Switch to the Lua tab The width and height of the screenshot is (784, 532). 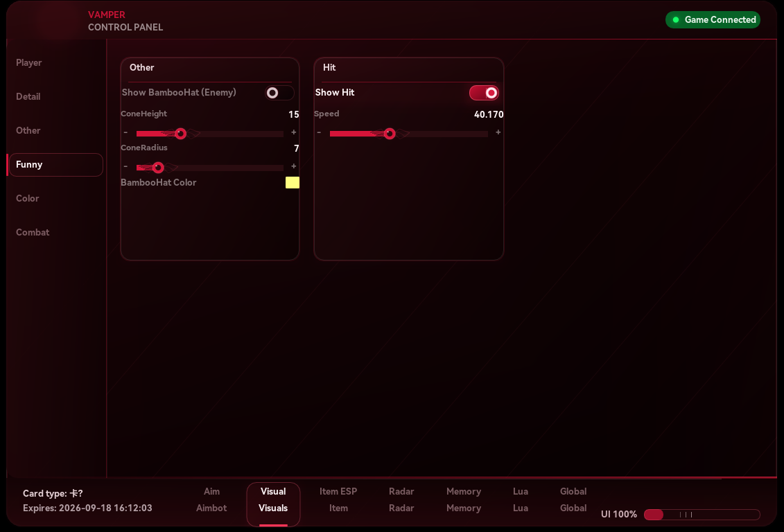pyautogui.click(x=521, y=500)
